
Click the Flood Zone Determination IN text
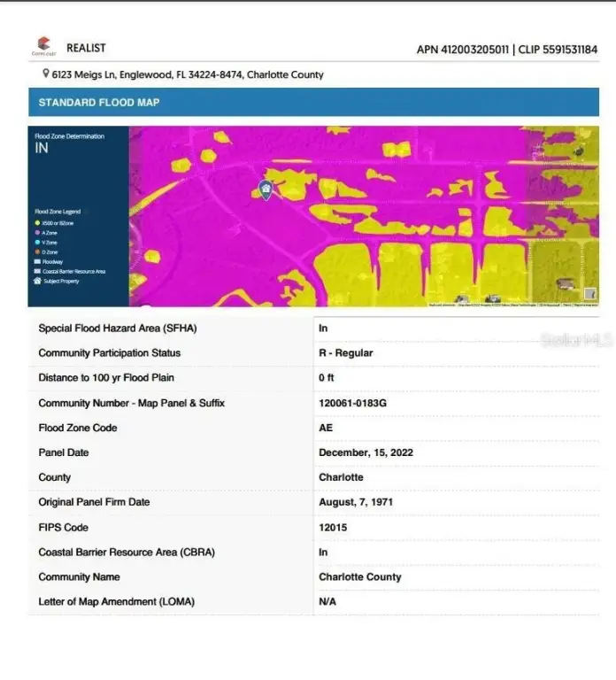(42, 149)
